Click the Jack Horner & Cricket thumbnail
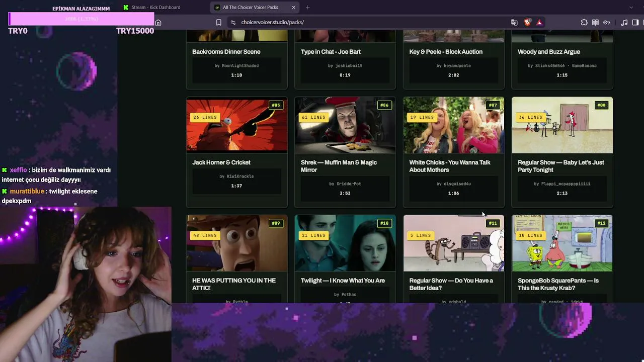This screenshot has height=362, width=644. [237, 125]
